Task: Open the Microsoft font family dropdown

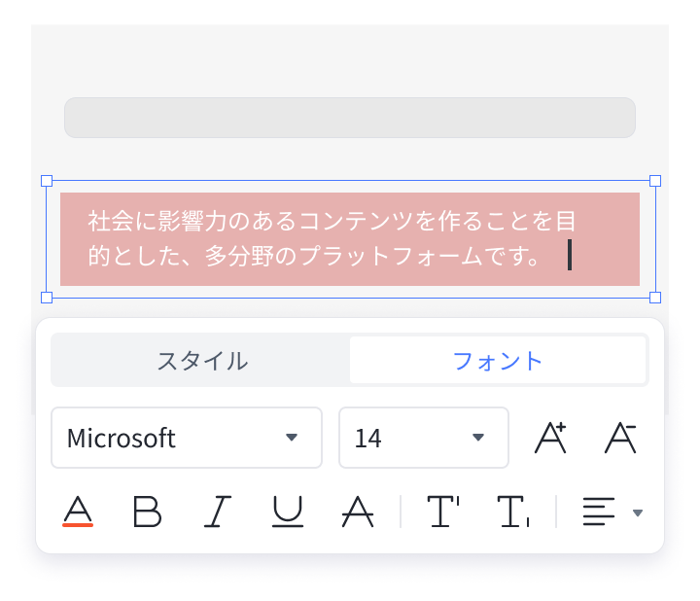Action: 186,438
